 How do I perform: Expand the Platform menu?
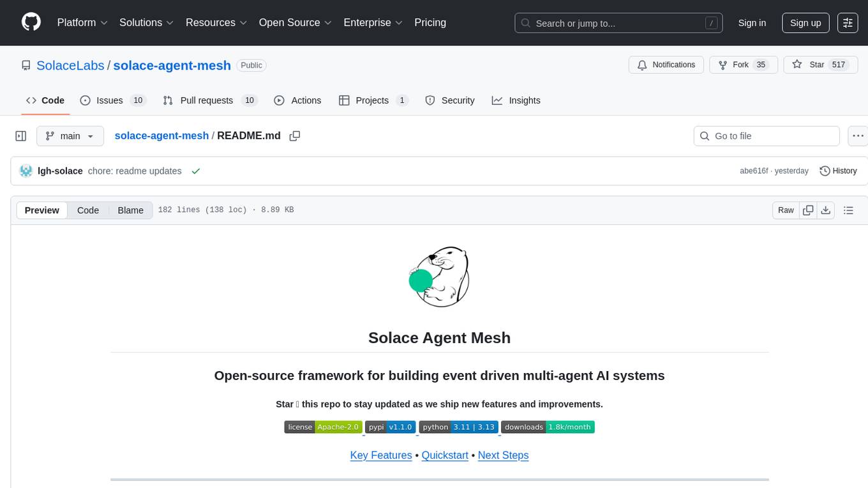coord(82,22)
